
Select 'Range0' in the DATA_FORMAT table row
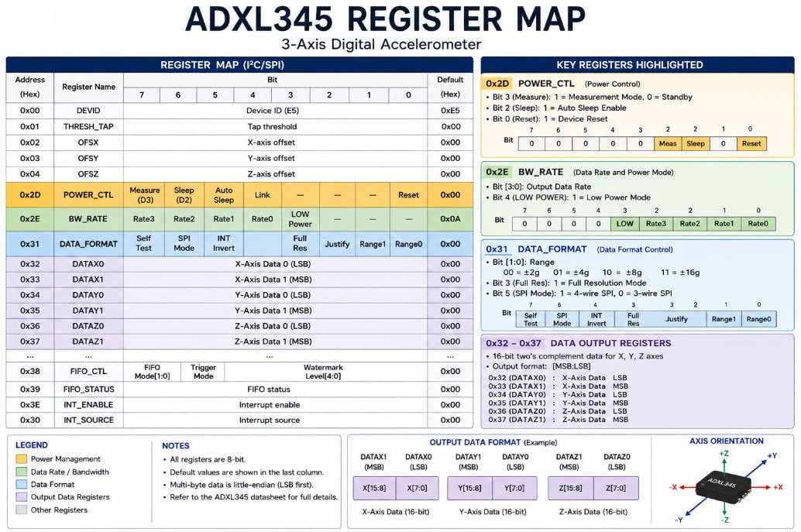click(408, 243)
